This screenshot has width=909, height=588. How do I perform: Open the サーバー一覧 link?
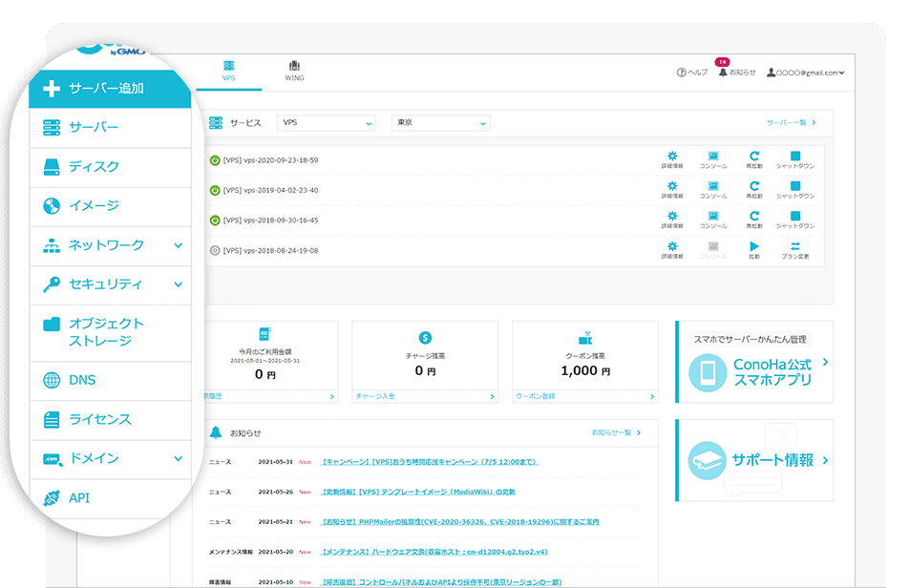(x=792, y=123)
